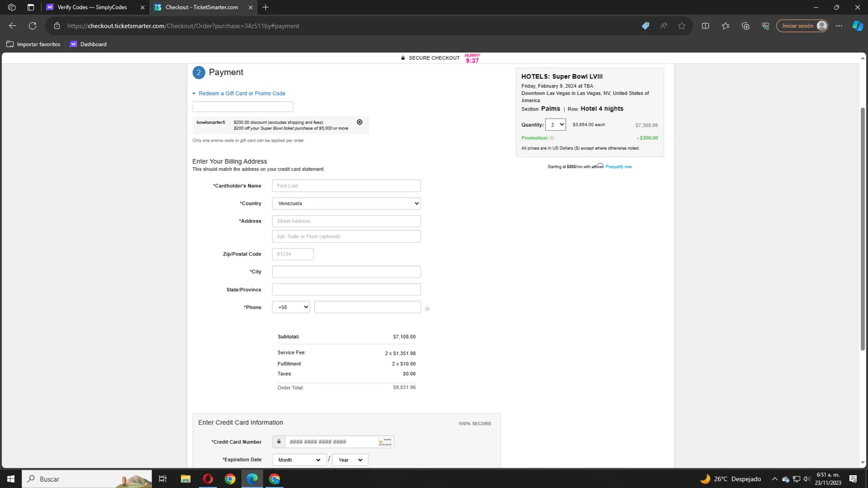Select the Checkout - TicketSmarter.com tab
The image size is (868, 488).
click(202, 8)
